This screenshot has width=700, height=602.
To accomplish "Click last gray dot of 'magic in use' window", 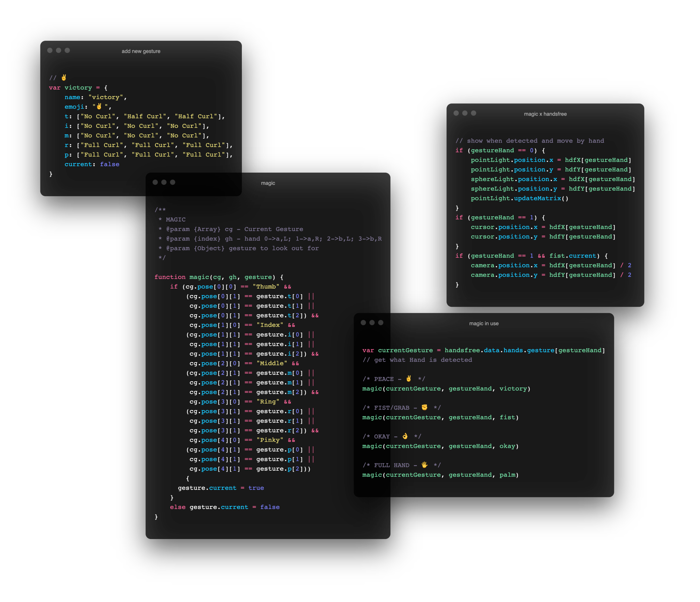I will point(381,323).
